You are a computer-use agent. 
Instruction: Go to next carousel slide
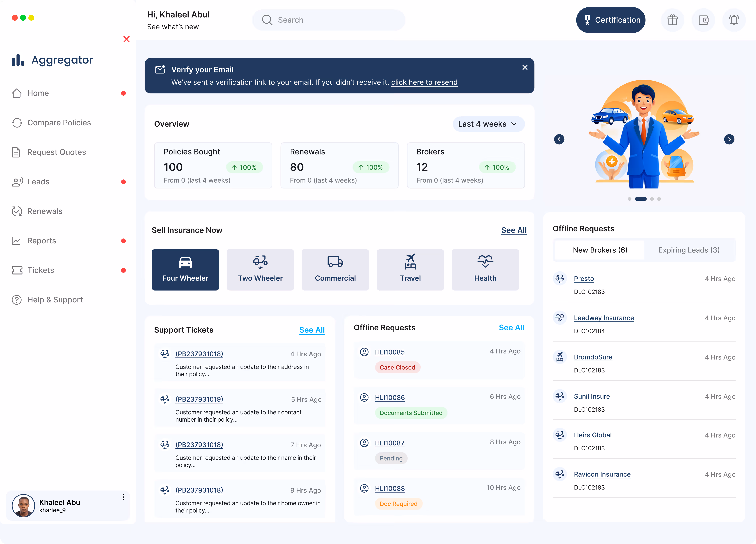pos(729,139)
